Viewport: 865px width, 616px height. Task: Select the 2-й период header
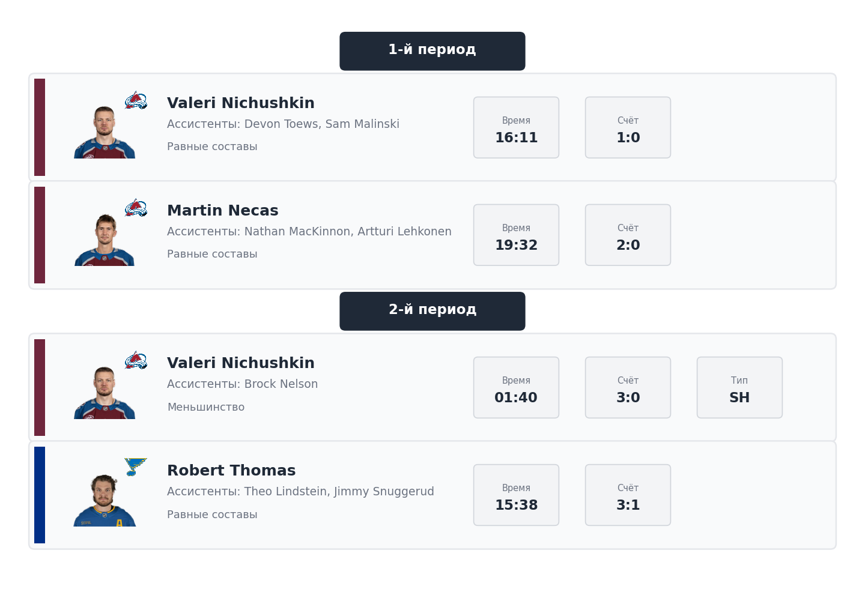[x=432, y=311]
